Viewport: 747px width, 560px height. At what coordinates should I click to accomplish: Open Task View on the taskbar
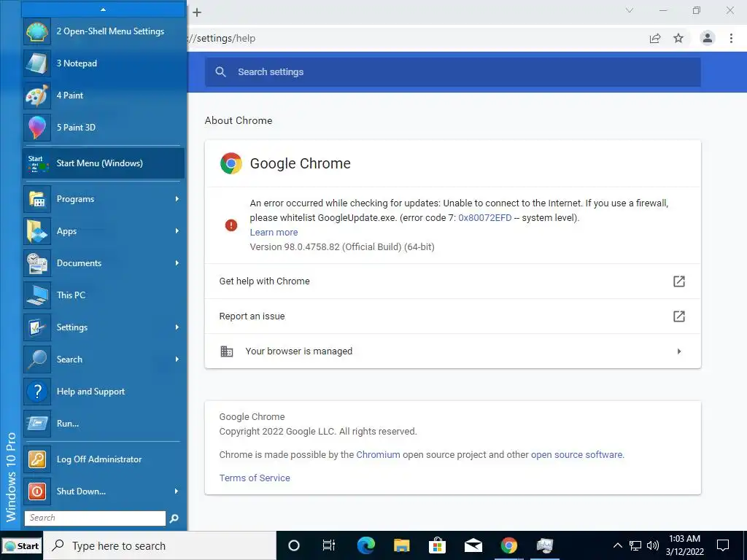pos(329,545)
